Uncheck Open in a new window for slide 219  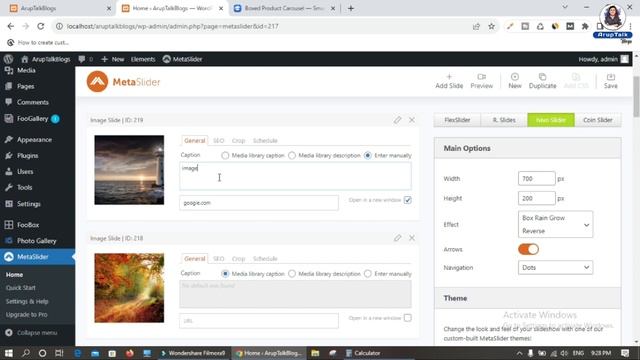click(408, 200)
